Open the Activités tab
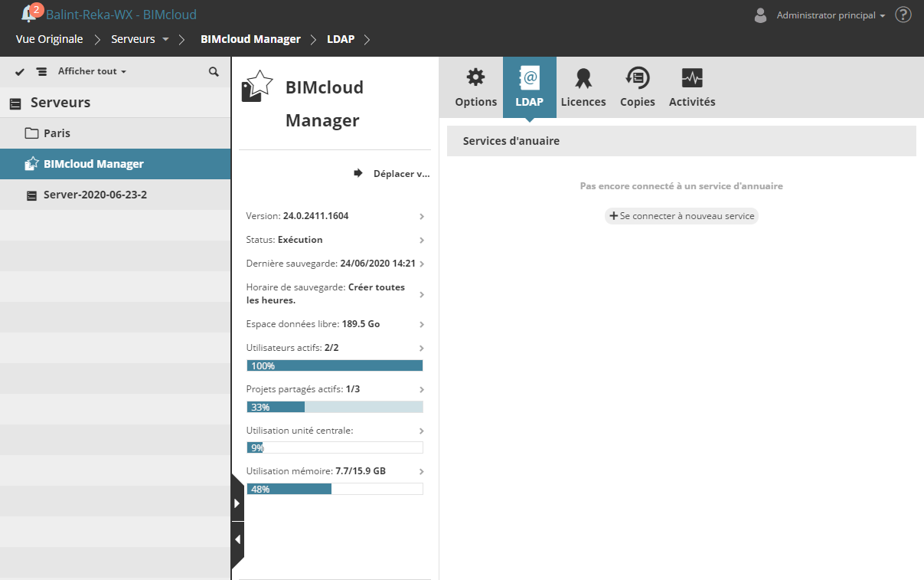 point(692,87)
